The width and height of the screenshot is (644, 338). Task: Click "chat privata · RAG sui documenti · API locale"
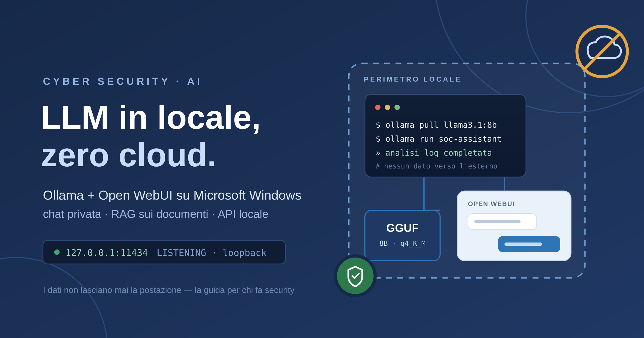[156, 214]
